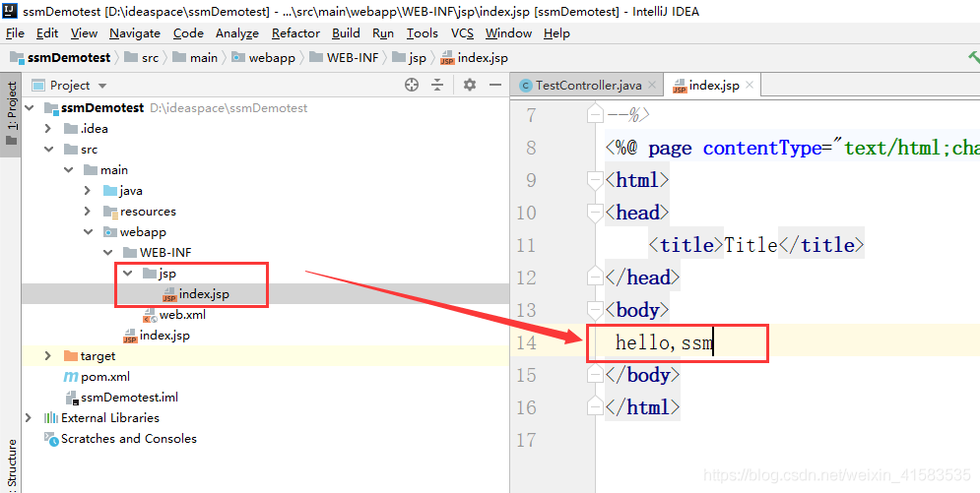Open Project panel settings gear
980x493 pixels.
click(470, 86)
